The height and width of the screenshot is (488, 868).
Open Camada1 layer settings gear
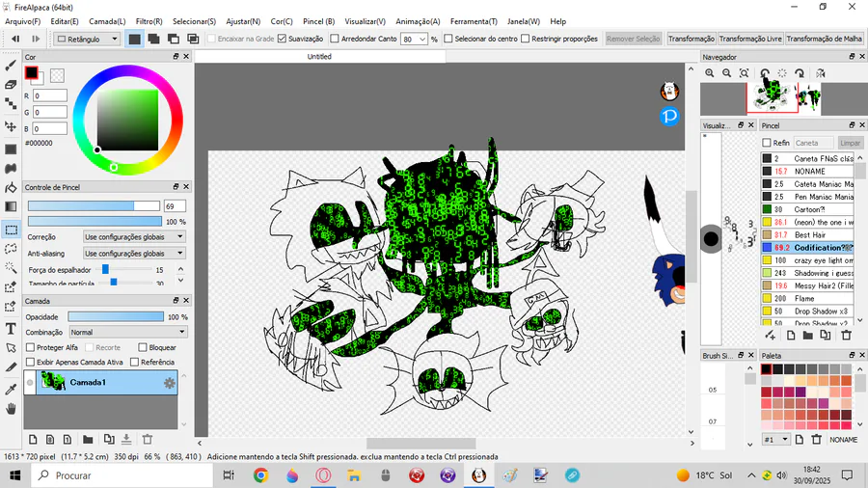point(170,383)
